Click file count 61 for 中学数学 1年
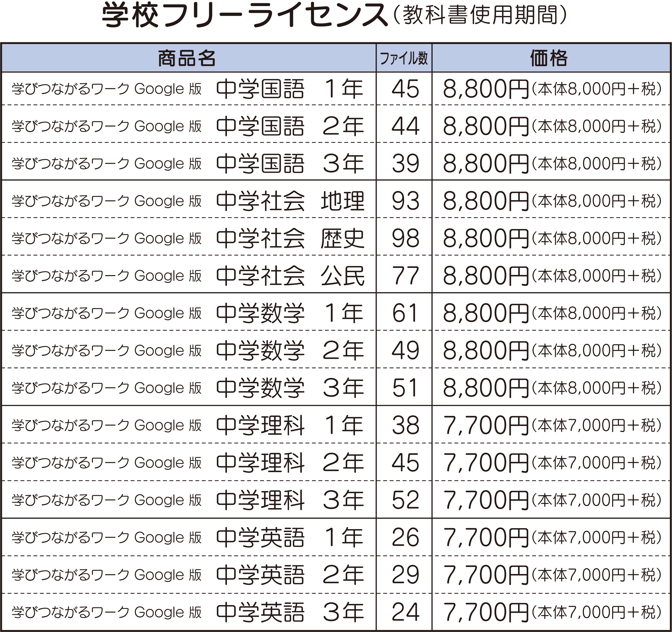672x632 pixels. pyautogui.click(x=405, y=313)
